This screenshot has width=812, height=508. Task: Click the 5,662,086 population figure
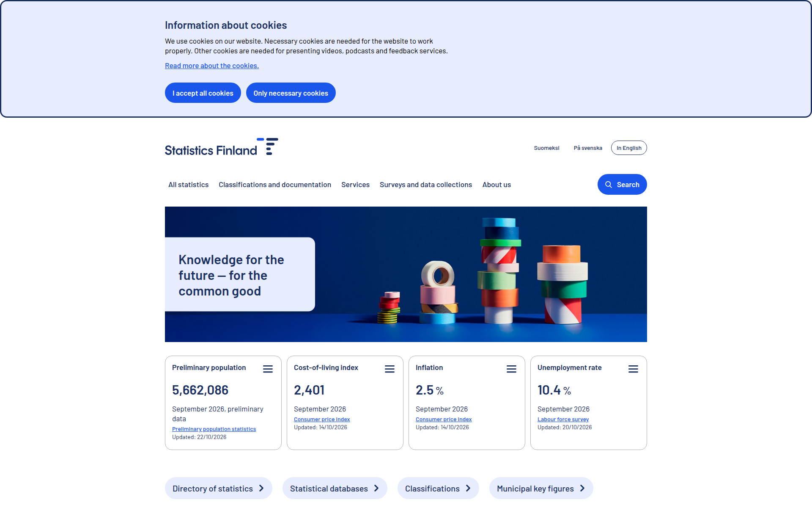(200, 390)
